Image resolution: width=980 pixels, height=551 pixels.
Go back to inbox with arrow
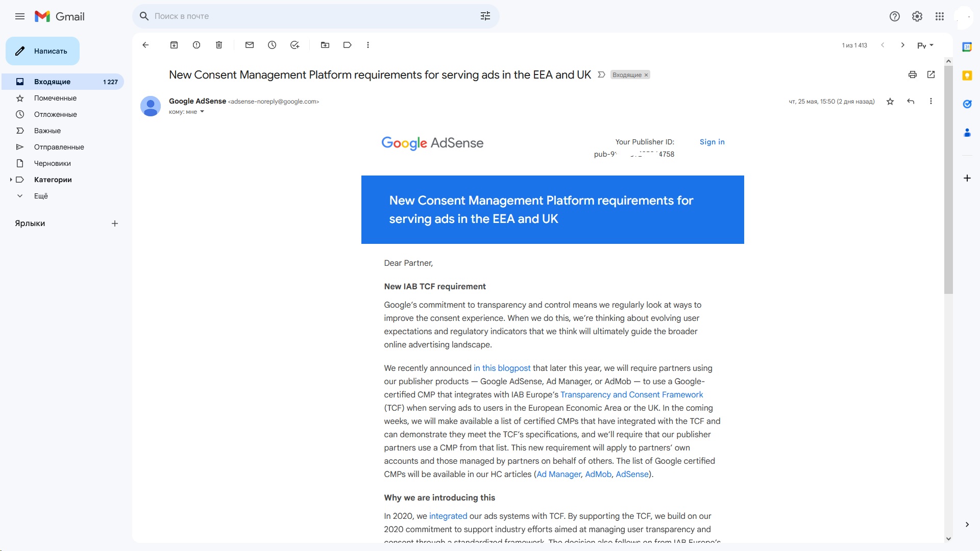coord(145,45)
